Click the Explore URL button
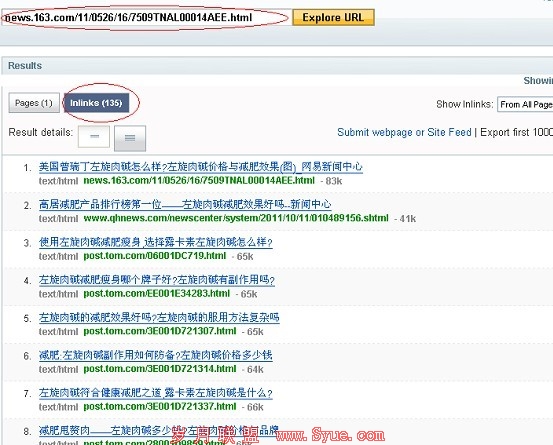Image resolution: width=553 pixels, height=445 pixels. [333, 17]
